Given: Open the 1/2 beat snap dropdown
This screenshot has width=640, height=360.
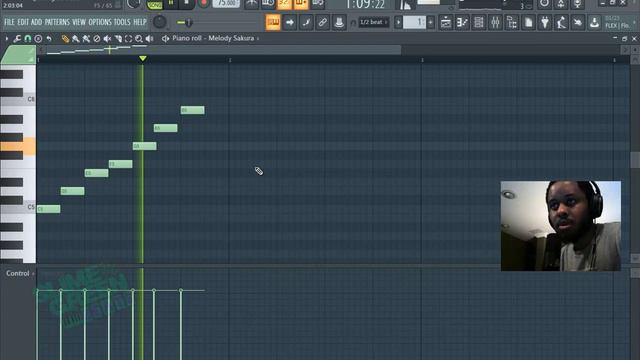Looking at the screenshot, I should [374, 22].
